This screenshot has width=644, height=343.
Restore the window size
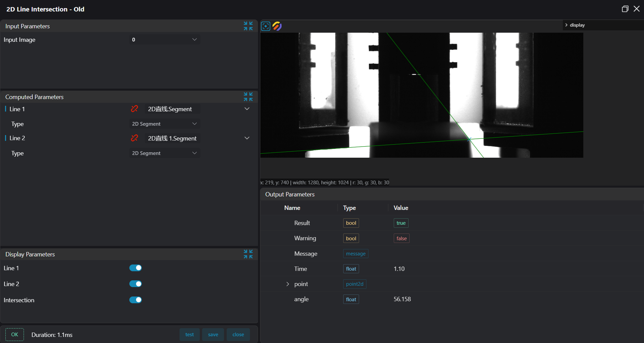point(625,9)
